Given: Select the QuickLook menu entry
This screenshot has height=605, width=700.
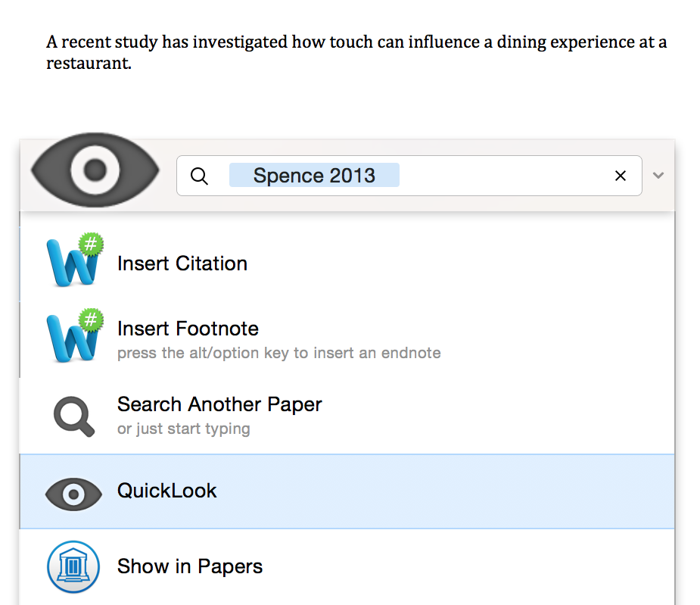Looking at the screenshot, I should coord(347,491).
